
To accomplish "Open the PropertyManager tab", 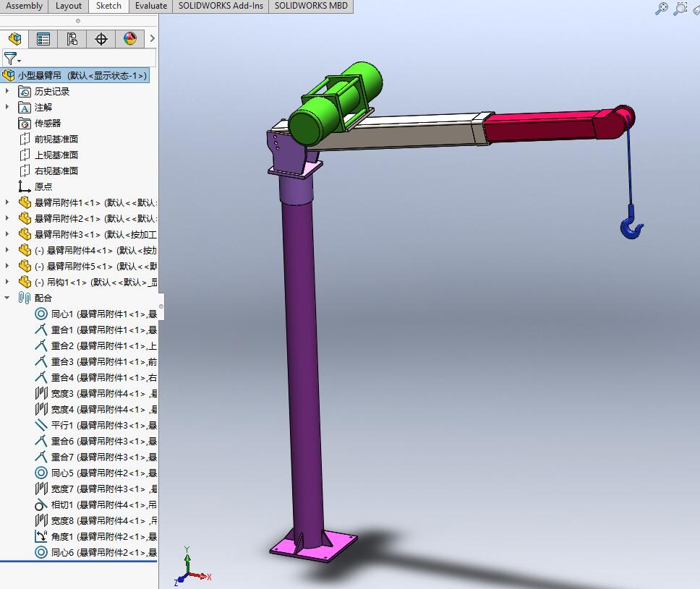I will 43,39.
